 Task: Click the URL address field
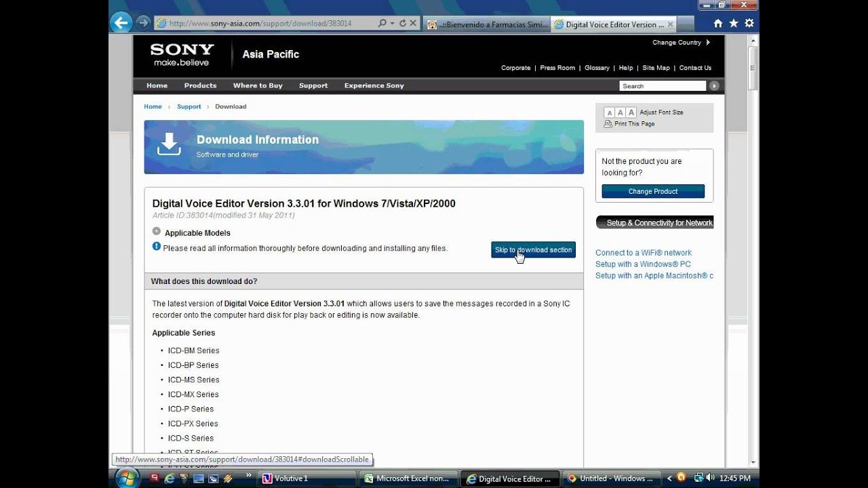coord(264,23)
